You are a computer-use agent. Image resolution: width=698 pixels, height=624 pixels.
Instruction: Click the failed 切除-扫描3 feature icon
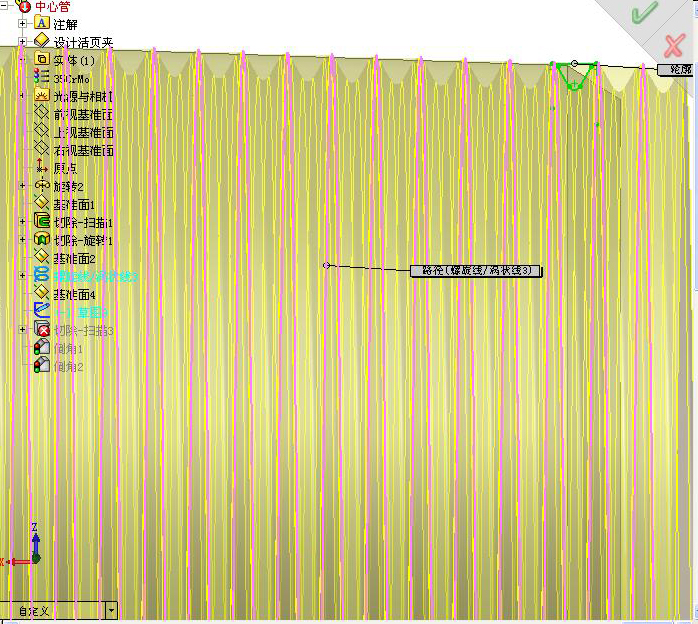tap(41, 329)
